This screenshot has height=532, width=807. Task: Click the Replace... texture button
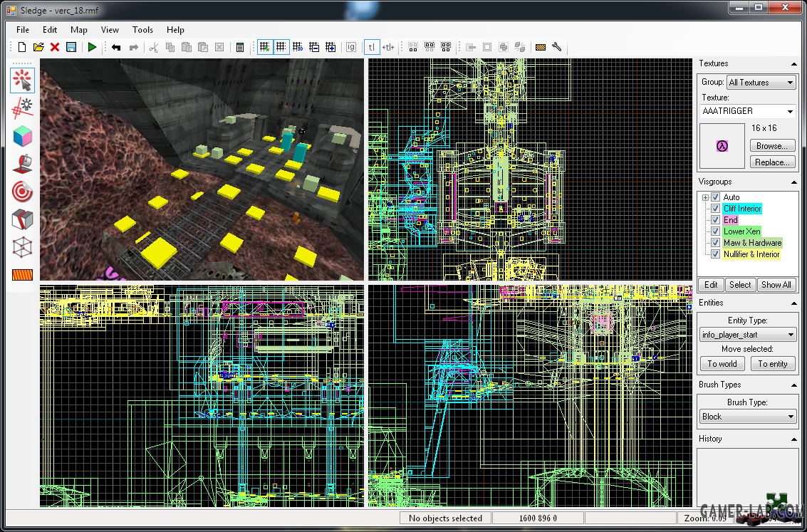coord(772,162)
